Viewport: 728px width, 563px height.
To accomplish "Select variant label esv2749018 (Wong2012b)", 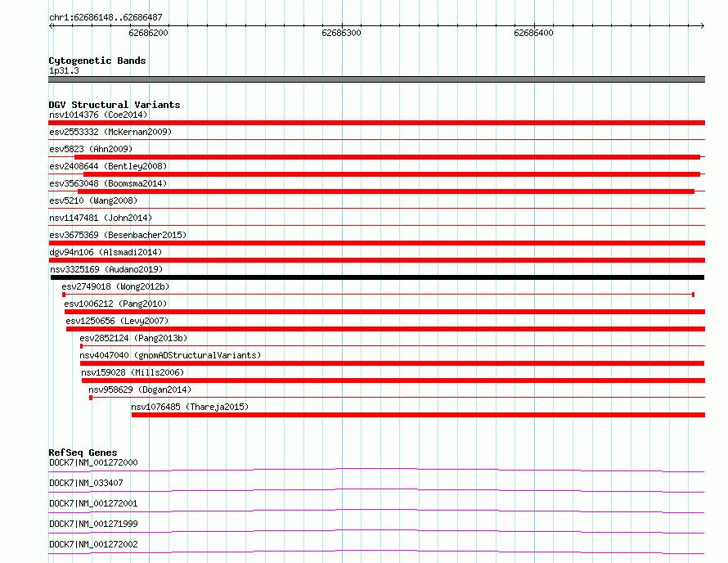I will [115, 286].
